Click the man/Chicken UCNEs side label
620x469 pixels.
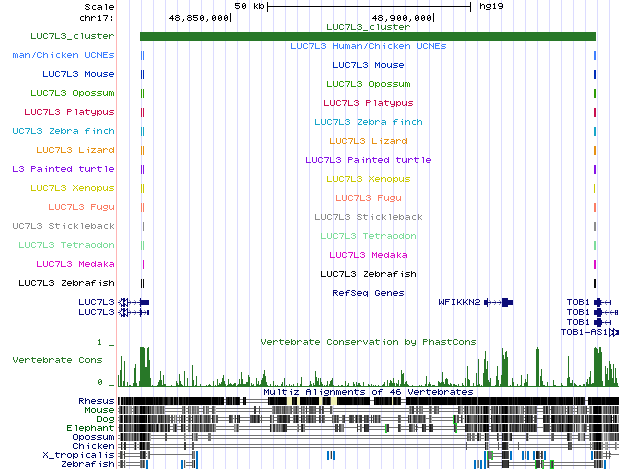click(x=58, y=54)
